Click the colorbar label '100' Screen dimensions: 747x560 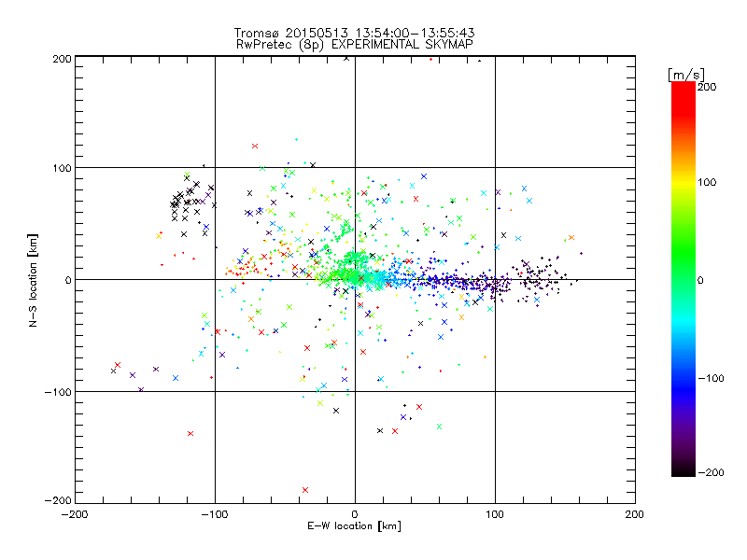pyautogui.click(x=707, y=182)
